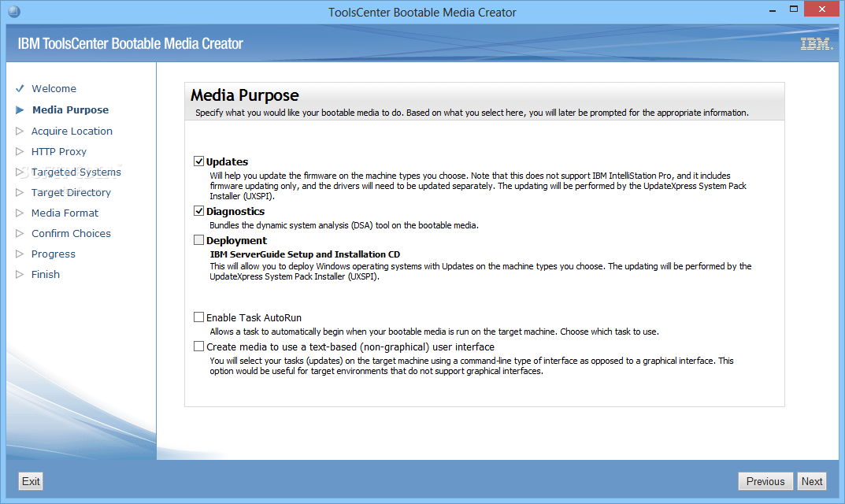Click the filled arrow beside Media Purpose
The height and width of the screenshot is (504, 845).
pyautogui.click(x=20, y=110)
